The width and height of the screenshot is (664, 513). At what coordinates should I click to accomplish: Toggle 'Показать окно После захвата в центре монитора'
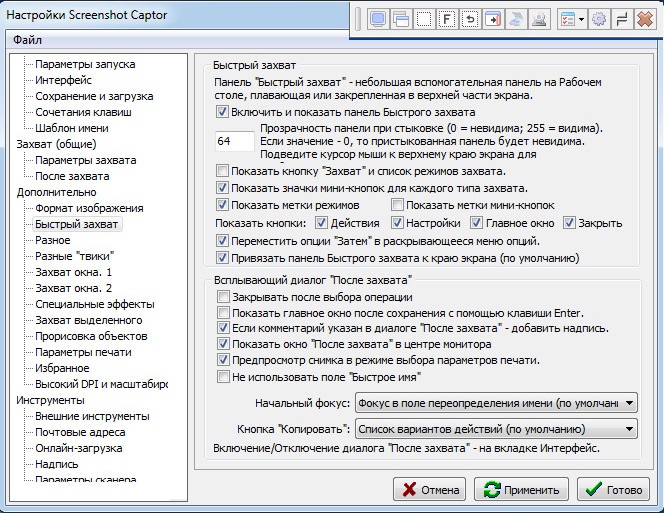(223, 344)
